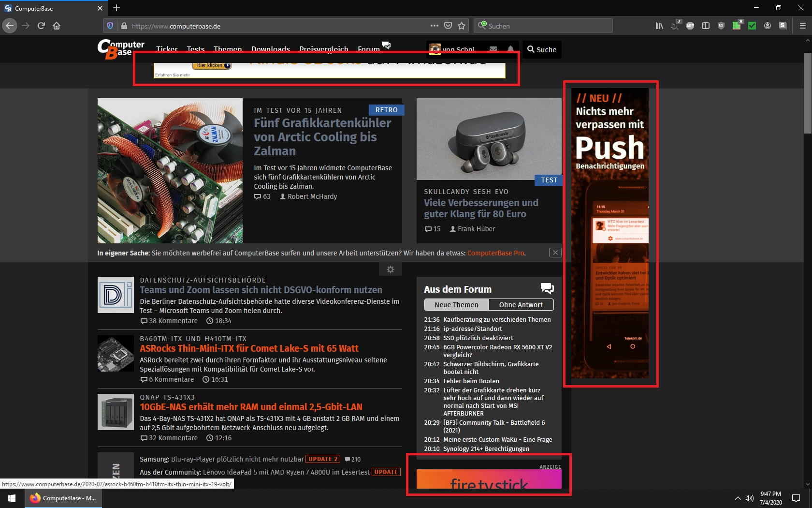This screenshot has height=508, width=812.
Task: Click the Suche search button
Action: click(542, 49)
